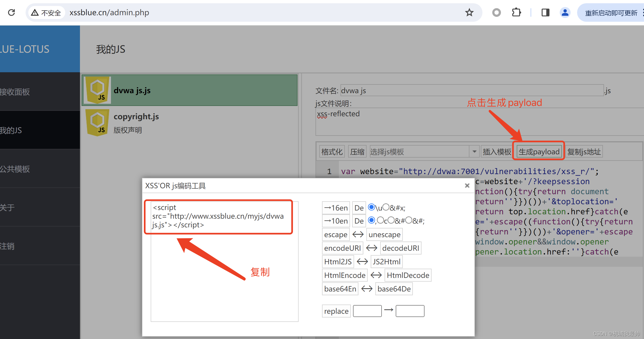Click the first replace input field

pos(367,311)
